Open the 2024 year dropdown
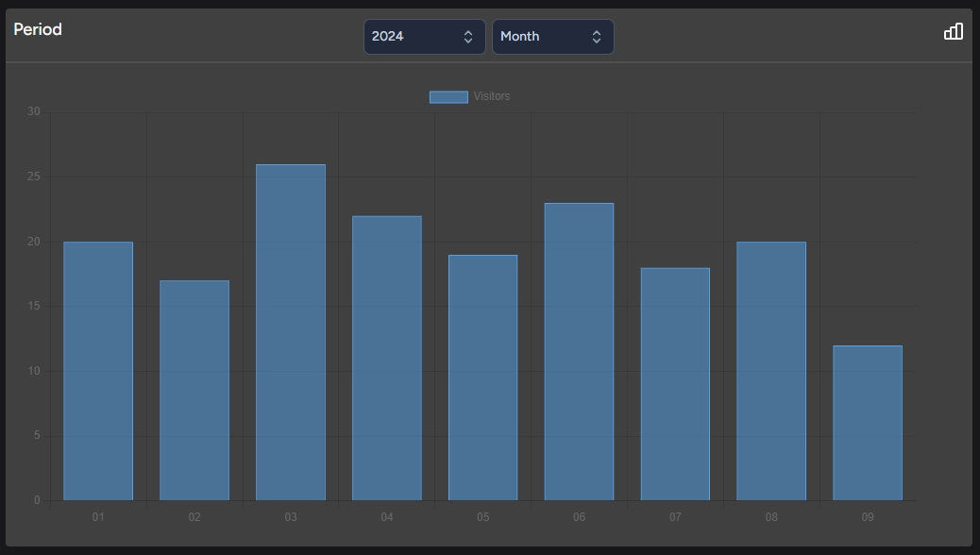Viewport: 980px width, 555px height. (x=424, y=37)
